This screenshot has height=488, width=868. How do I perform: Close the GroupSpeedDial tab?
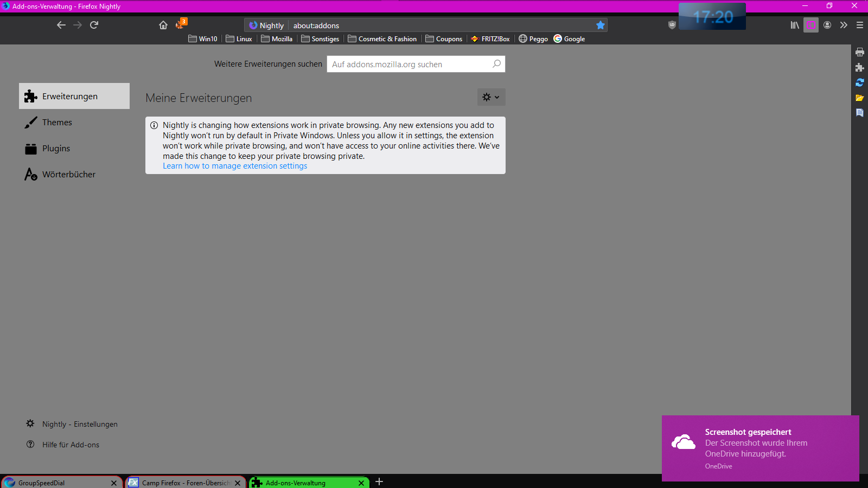point(114,483)
